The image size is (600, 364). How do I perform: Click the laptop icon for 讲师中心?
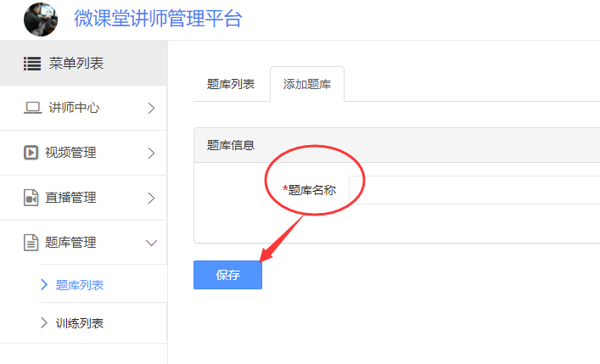coord(32,108)
